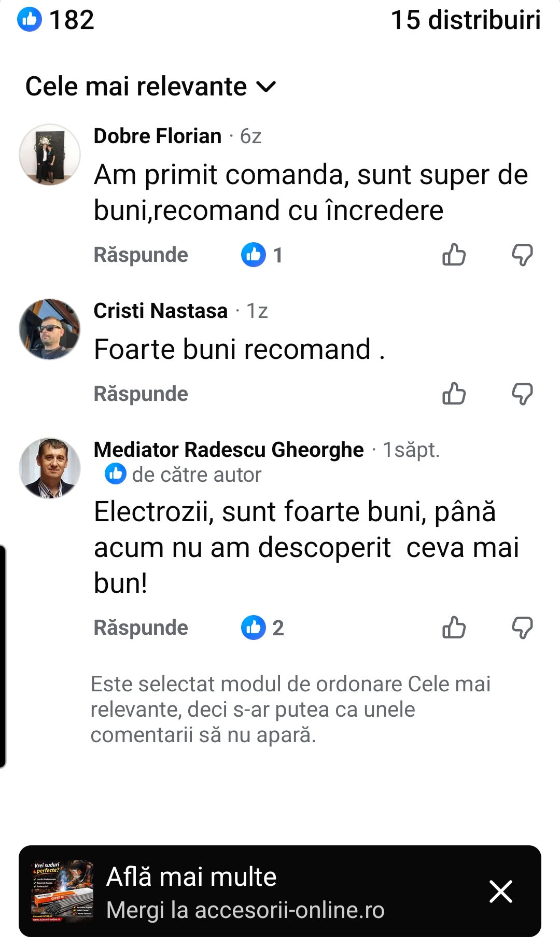Thumbs down Cristi Nastasa's comment
This screenshot has width=560, height=947.
(x=522, y=394)
